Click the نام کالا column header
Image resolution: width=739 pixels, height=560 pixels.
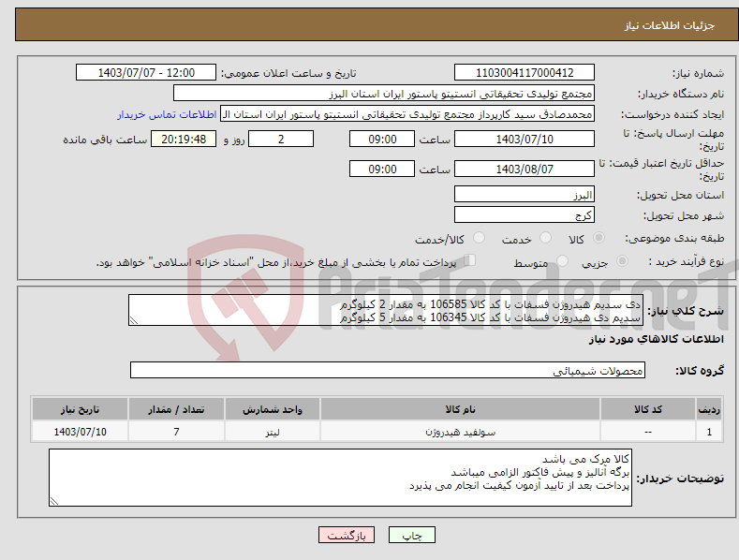(461, 409)
